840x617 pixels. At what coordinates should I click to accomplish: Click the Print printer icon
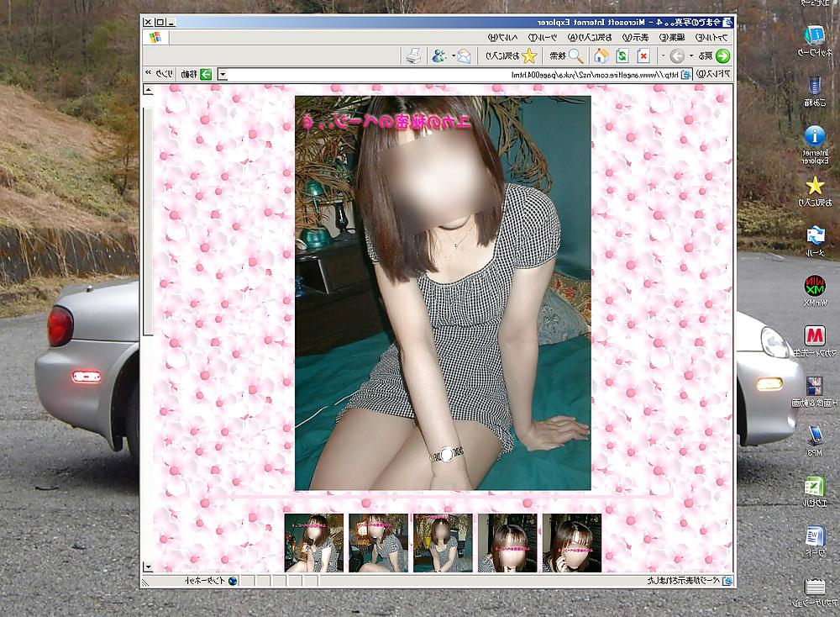tap(413, 55)
